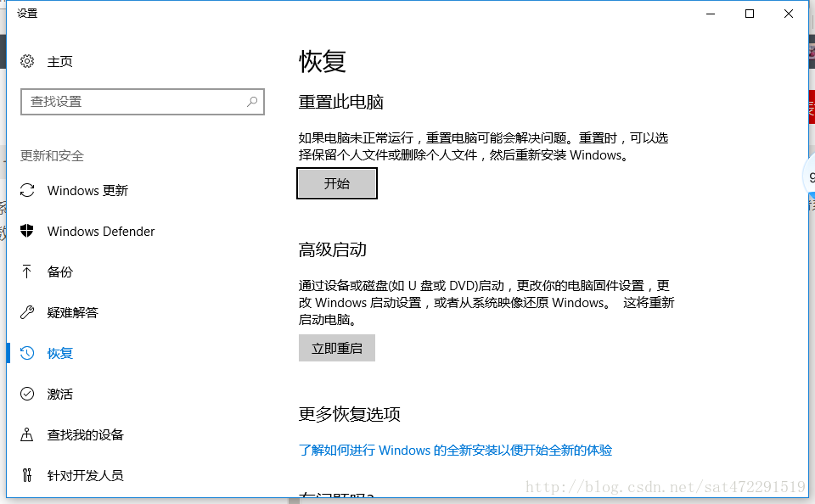Focus the 查找设置 search box
The image size is (815, 504).
tap(143, 101)
